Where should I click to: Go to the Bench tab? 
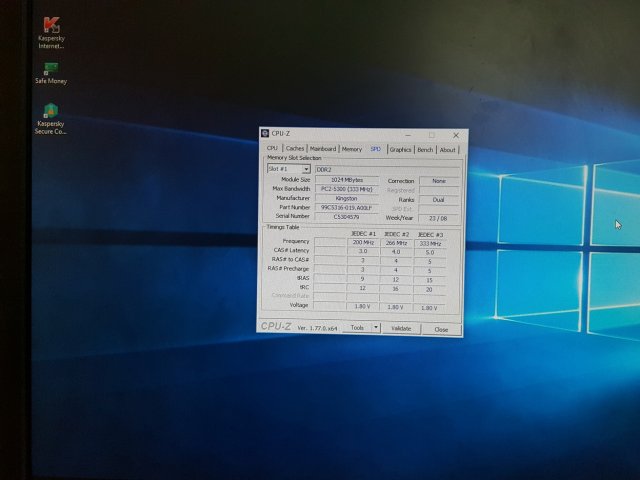pos(425,149)
